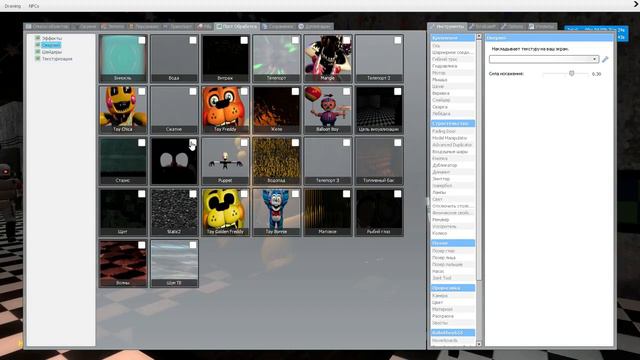Select the Водопад thumbnail
Viewport: 640px width, 360px height.
[x=276, y=161]
